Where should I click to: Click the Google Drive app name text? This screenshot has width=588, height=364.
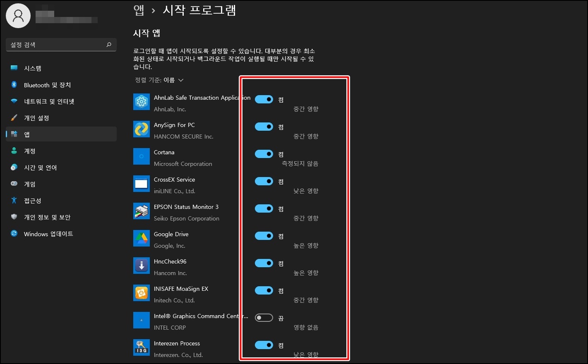[171, 234]
